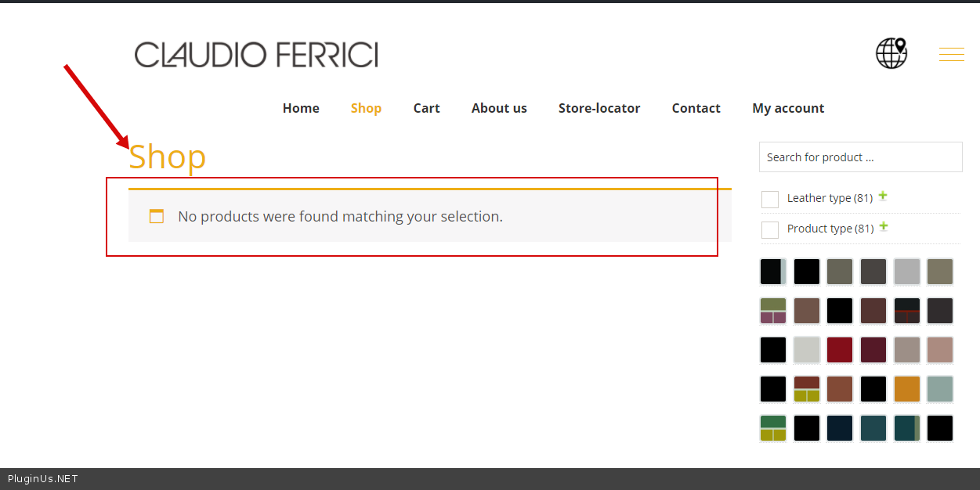980x490 pixels.
Task: Open the globe store-location icon
Action: click(891, 53)
